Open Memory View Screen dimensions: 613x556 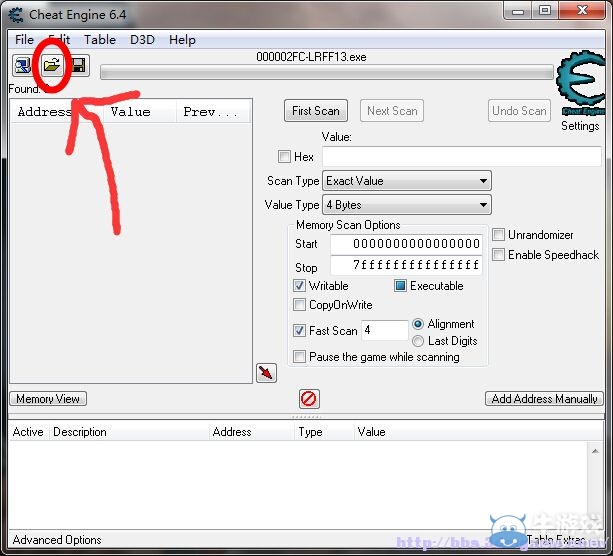(x=48, y=399)
